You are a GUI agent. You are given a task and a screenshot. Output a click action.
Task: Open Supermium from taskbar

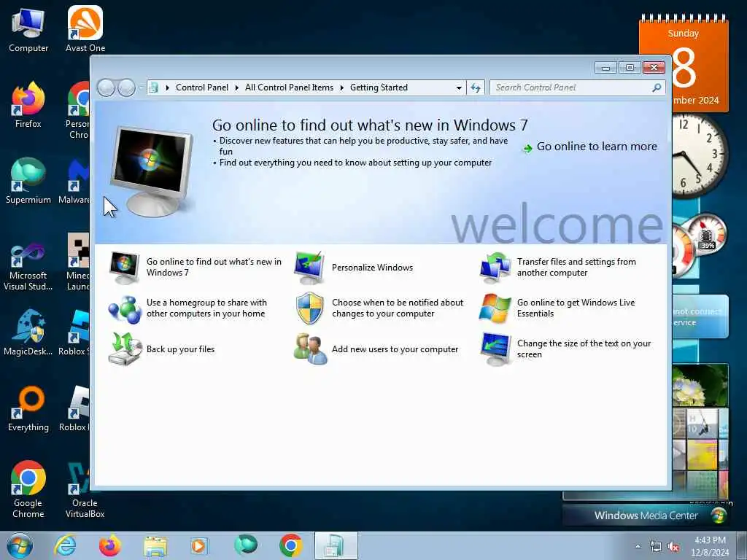246,545
